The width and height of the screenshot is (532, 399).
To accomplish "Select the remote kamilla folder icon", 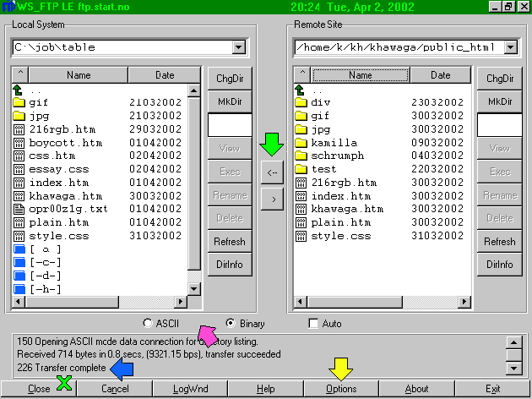I will click(301, 142).
